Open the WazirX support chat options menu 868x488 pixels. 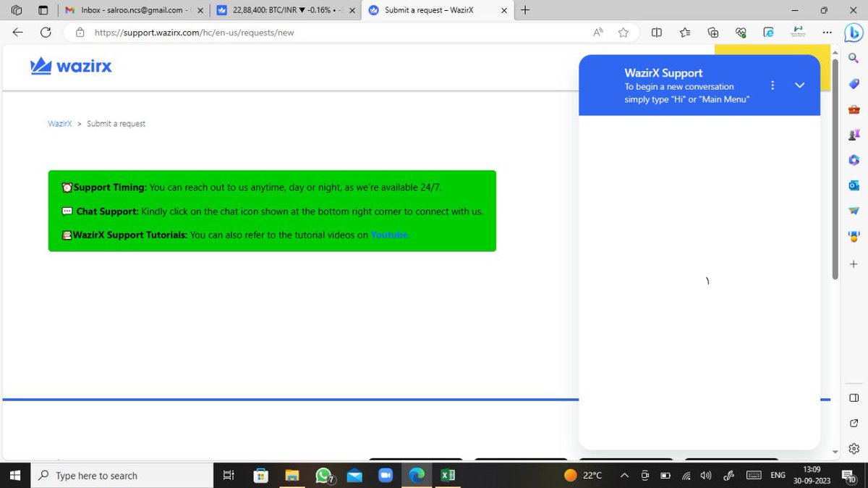coord(773,85)
